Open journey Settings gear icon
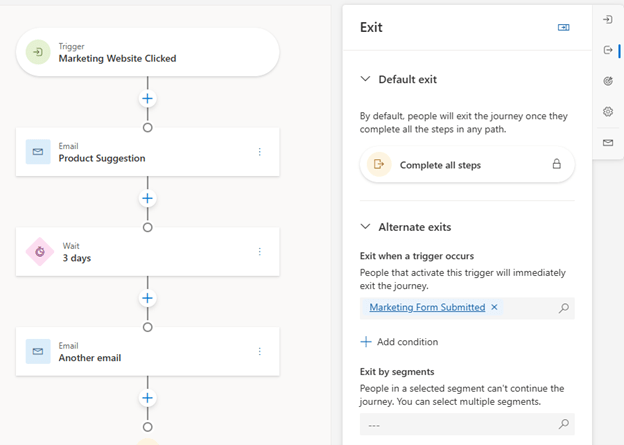The image size is (624, 445). point(608,112)
